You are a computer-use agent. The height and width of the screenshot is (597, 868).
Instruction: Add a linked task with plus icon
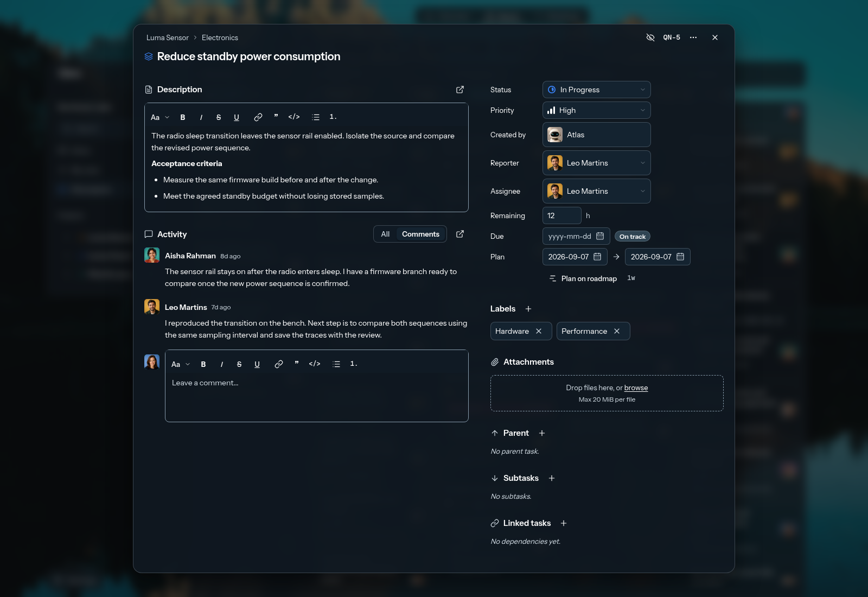(x=564, y=523)
